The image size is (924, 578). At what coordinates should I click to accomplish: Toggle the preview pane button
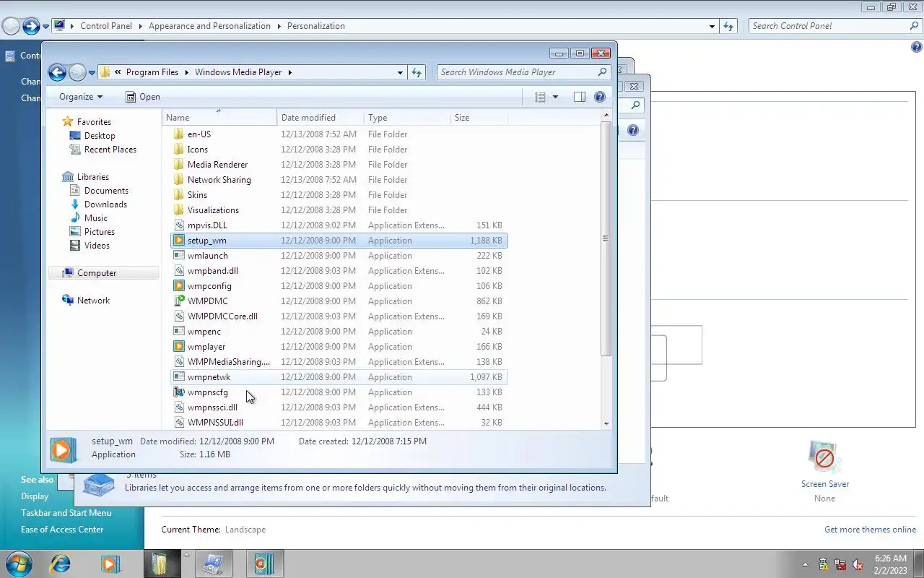click(x=579, y=97)
